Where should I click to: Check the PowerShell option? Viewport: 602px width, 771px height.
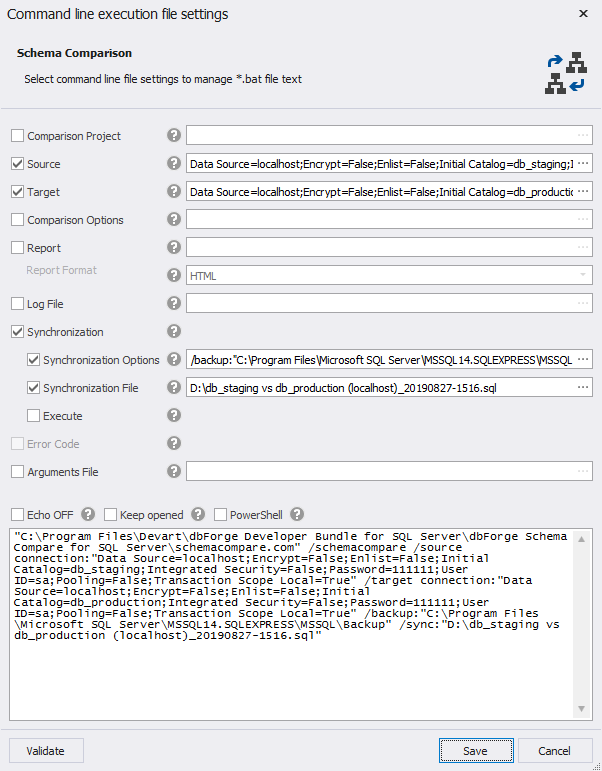click(220, 515)
